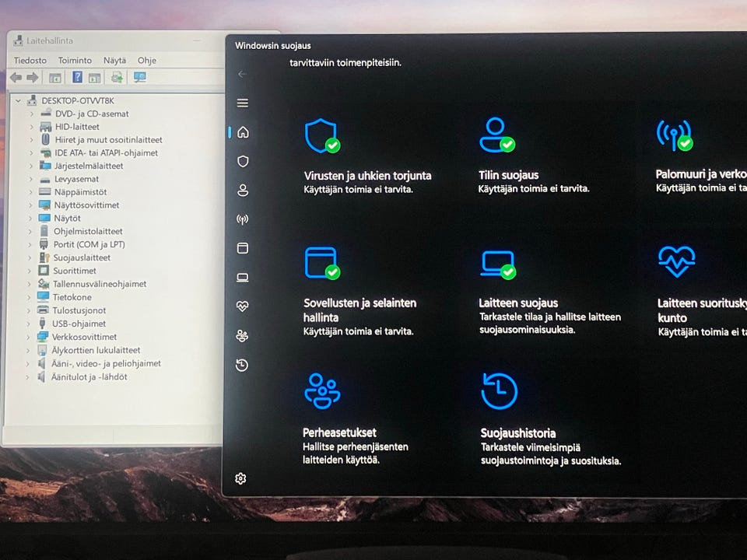The image size is (747, 560).
Task: Open Virusten ja uhkien torjunta shield tile icon
Action: [322, 135]
